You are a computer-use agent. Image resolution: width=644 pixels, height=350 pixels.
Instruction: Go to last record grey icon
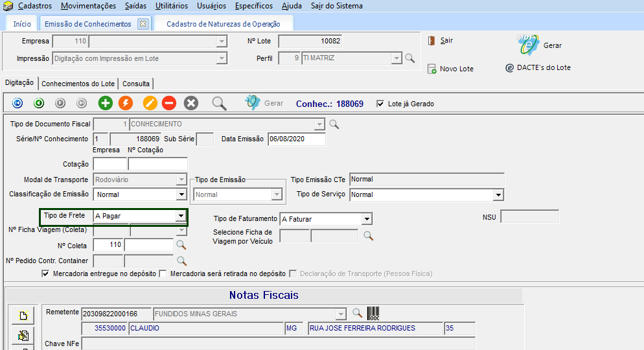[82, 103]
